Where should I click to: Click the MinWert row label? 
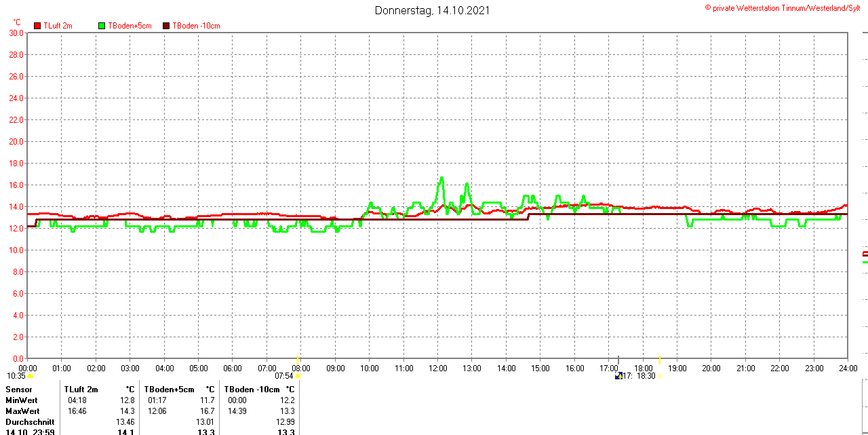22,400
